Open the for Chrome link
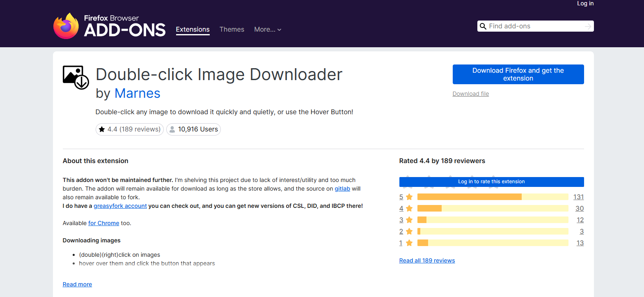 [104, 223]
